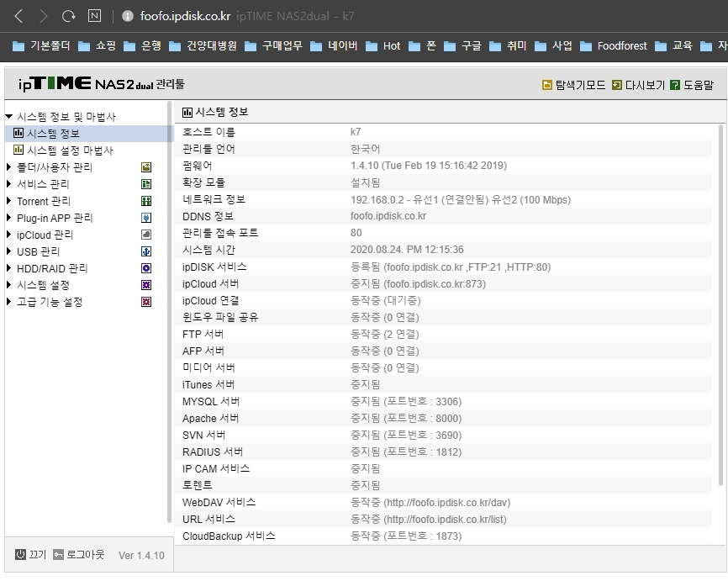Go back with the browser back arrow

click(x=18, y=16)
